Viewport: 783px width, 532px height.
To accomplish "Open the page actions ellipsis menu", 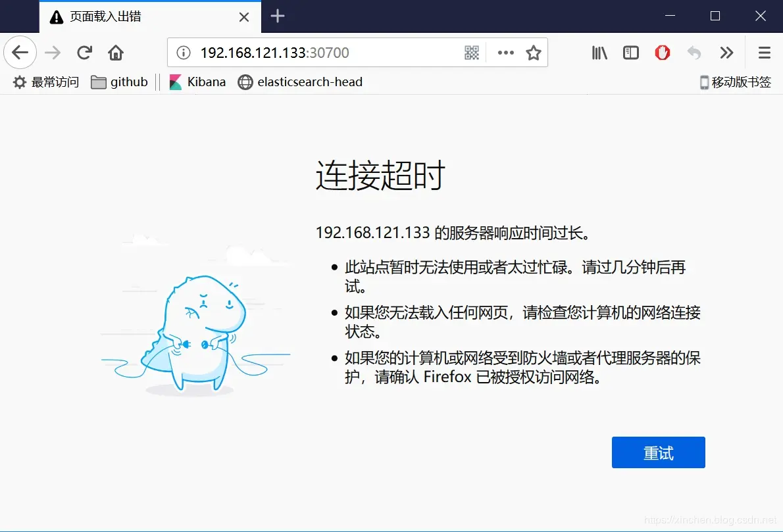I will (505, 53).
